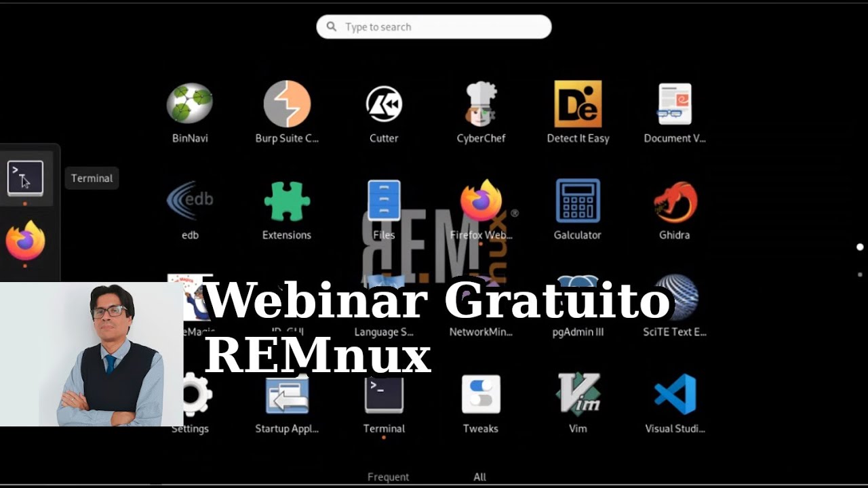Launch Vim
This screenshot has height=488, width=868.
(x=578, y=395)
